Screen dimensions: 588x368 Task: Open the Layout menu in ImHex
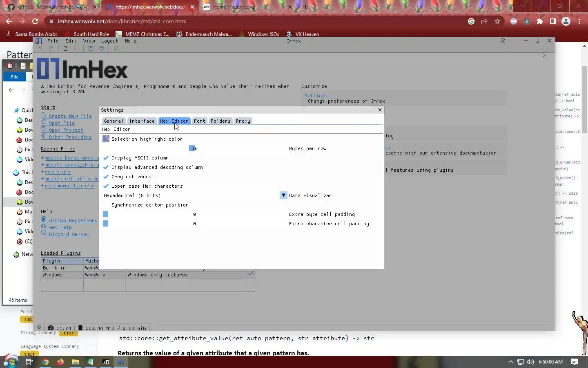click(x=109, y=41)
